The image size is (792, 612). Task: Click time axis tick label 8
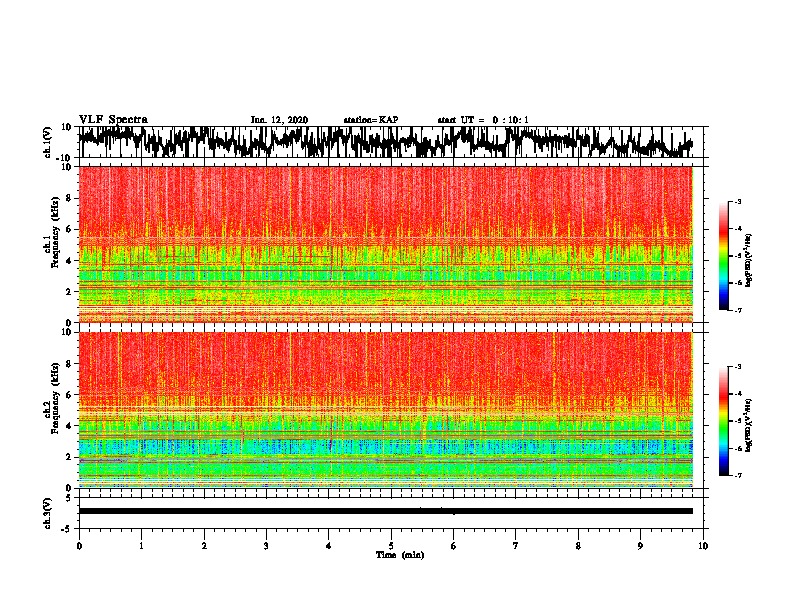pos(578,546)
